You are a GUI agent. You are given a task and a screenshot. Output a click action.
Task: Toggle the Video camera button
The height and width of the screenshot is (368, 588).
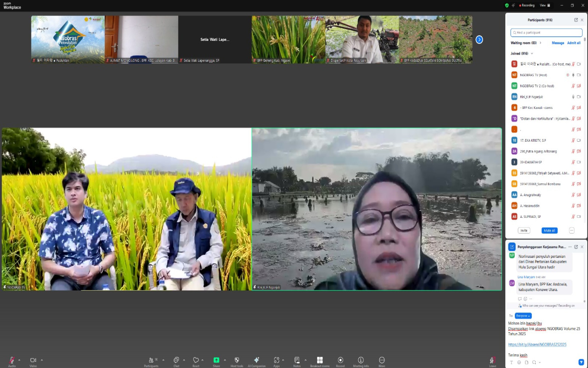(33, 360)
